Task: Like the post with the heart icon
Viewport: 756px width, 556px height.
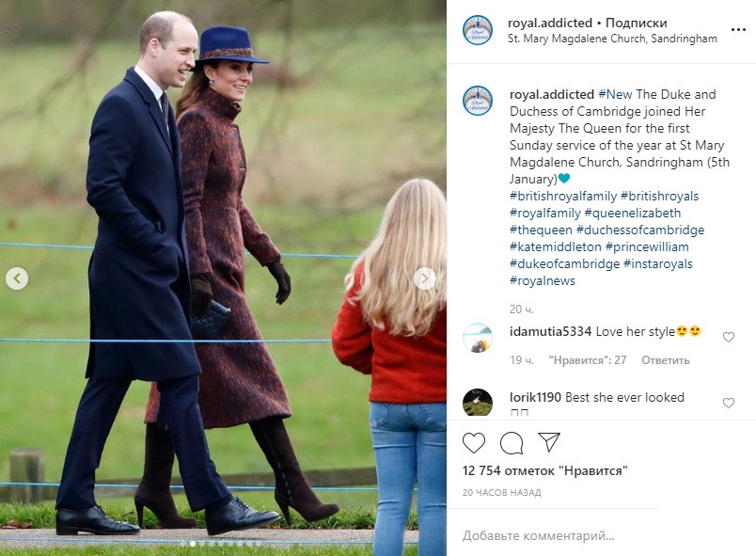Action: (x=474, y=443)
